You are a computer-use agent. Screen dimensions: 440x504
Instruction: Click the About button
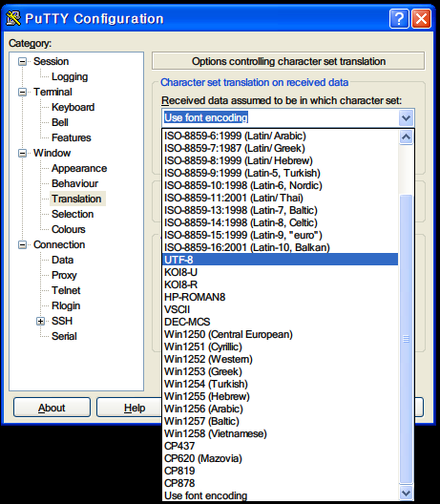52,408
